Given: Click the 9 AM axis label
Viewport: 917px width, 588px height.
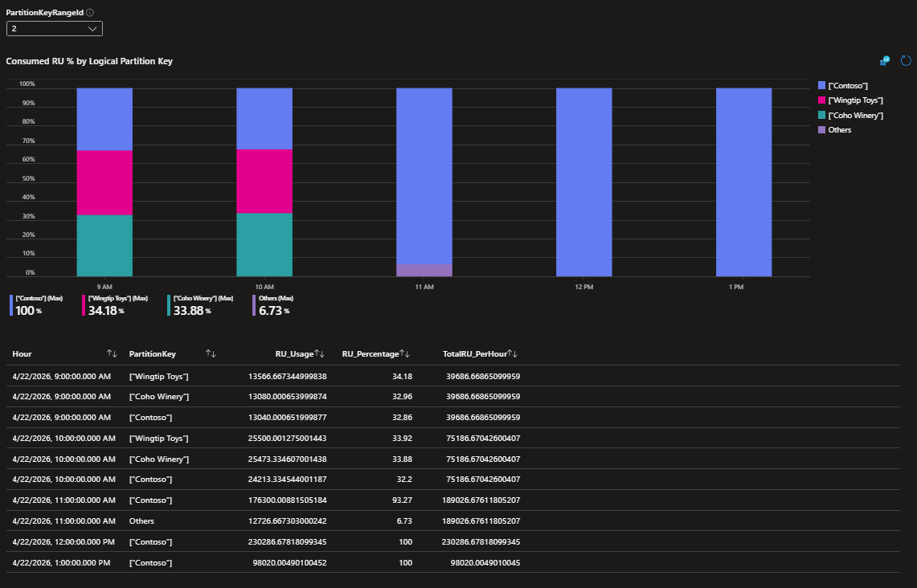Looking at the screenshot, I should pyautogui.click(x=104, y=287).
